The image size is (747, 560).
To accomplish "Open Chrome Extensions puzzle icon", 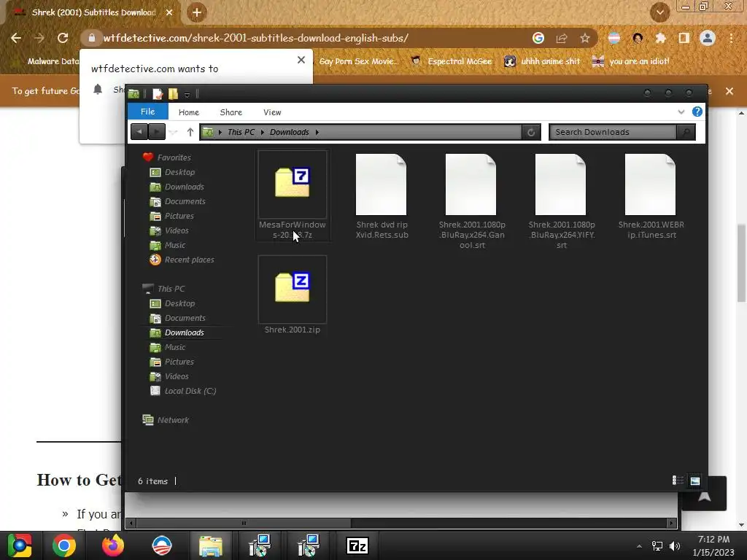I will click(660, 38).
